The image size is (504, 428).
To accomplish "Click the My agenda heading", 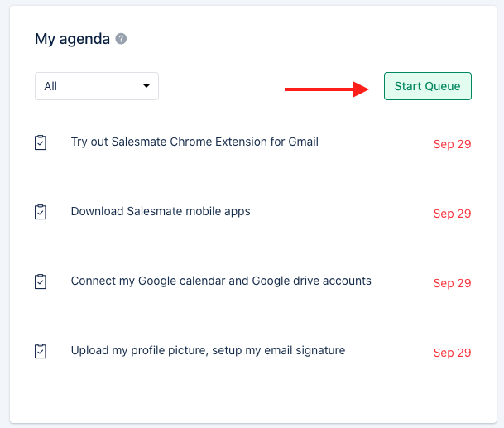I will (72, 39).
